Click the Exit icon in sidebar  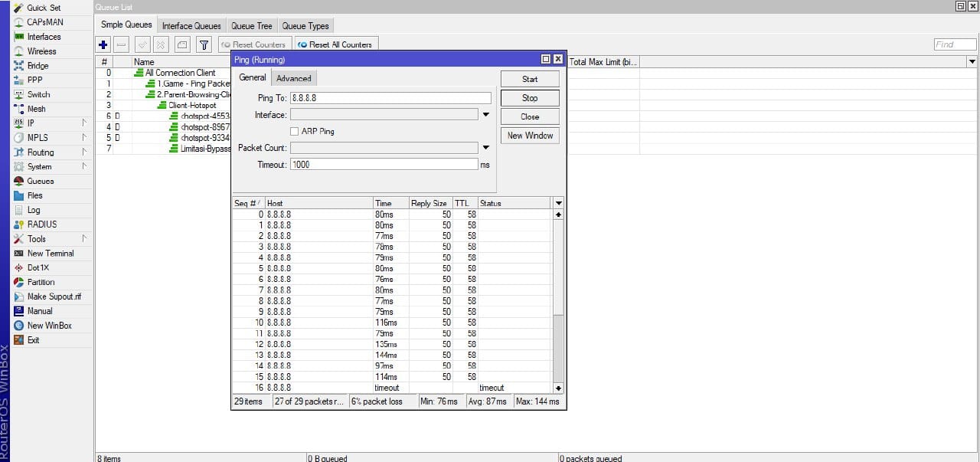(x=19, y=340)
